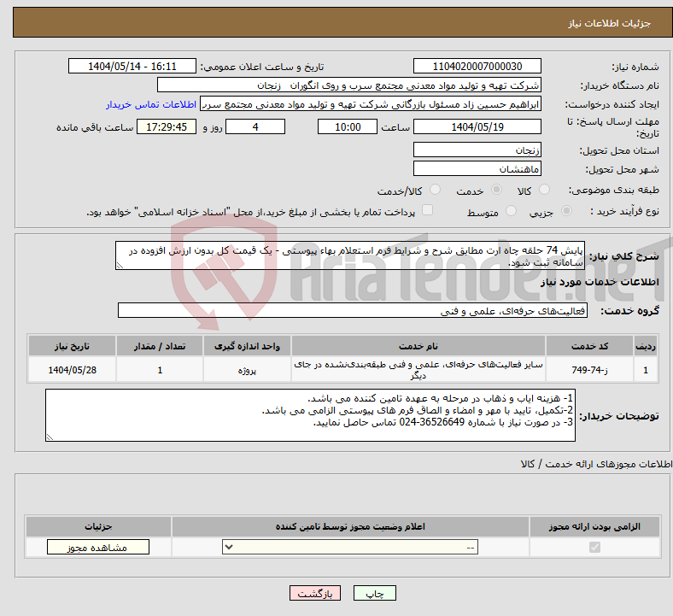Viewport: 673px width, 616px height.
Task: Select کالا/خدمت radio button
Action: pyautogui.click(x=435, y=190)
